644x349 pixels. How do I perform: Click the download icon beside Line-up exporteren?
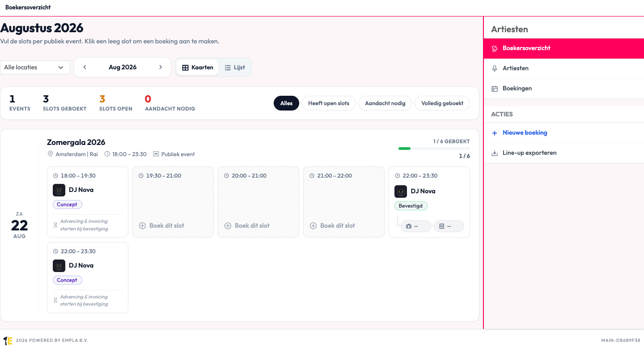pos(495,153)
